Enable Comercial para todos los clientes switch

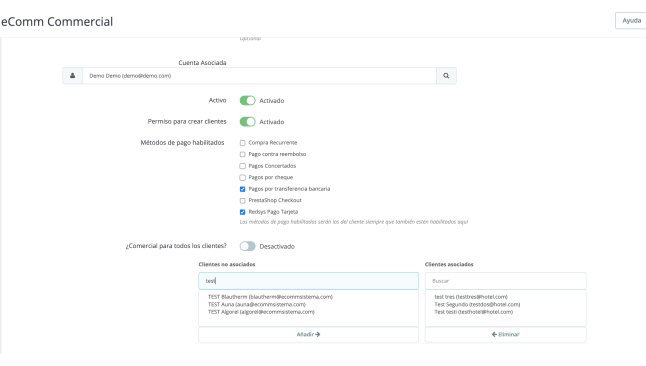tap(248, 246)
